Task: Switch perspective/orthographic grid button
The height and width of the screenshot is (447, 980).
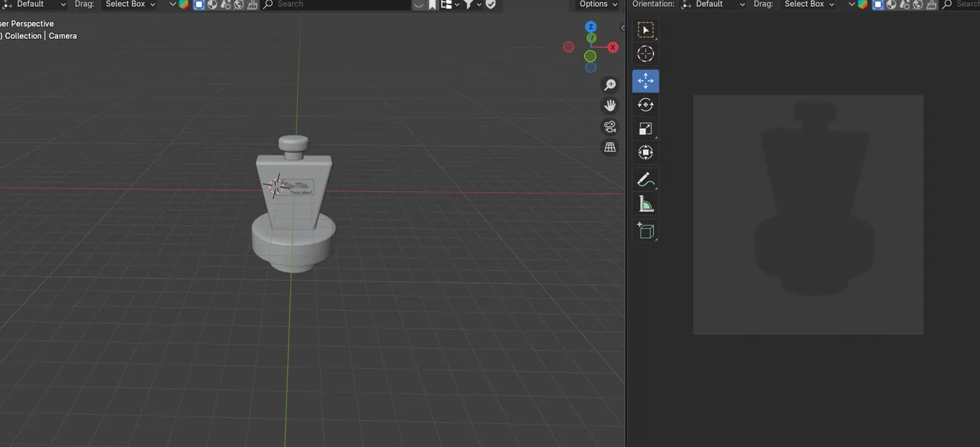Action: pyautogui.click(x=610, y=147)
